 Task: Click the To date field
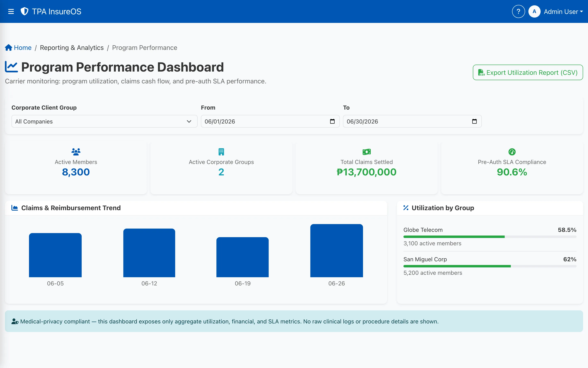[x=412, y=121]
